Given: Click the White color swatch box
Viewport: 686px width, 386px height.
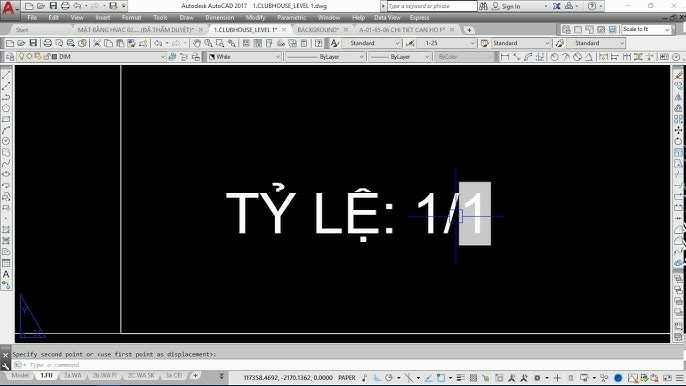Looking at the screenshot, I should click(212, 57).
